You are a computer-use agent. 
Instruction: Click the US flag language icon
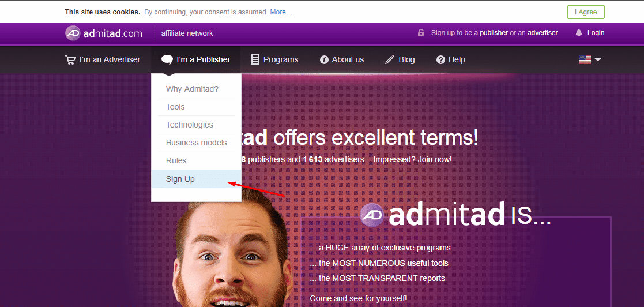585,60
